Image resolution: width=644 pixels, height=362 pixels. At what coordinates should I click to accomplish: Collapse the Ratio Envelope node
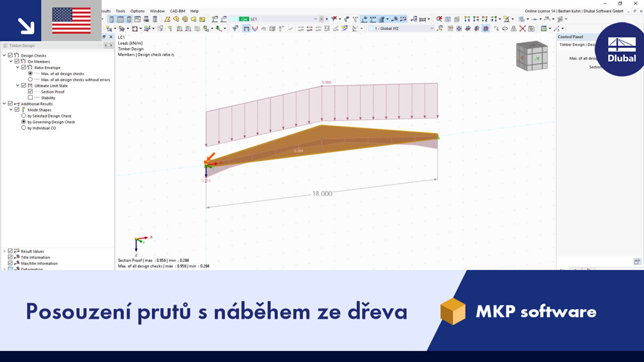pyautogui.click(x=18, y=67)
